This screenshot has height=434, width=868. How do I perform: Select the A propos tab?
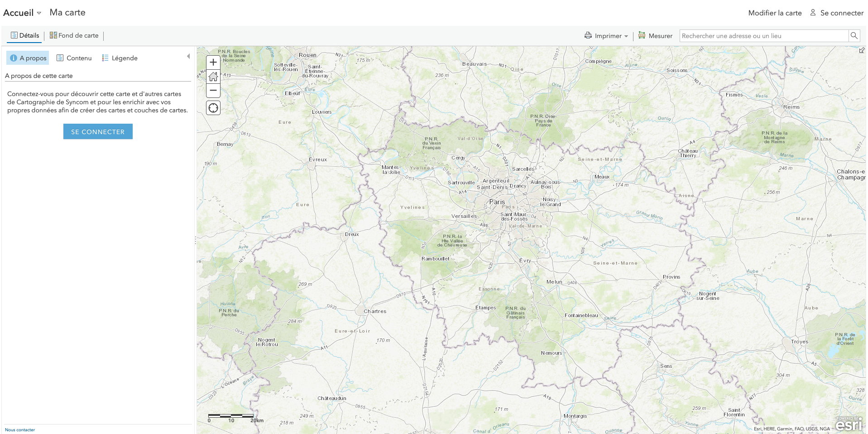click(x=28, y=58)
